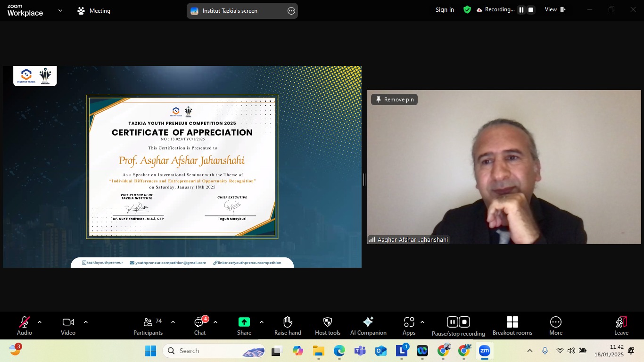Open the Apps menu
Viewport: 644px width, 362px height.
click(409, 326)
